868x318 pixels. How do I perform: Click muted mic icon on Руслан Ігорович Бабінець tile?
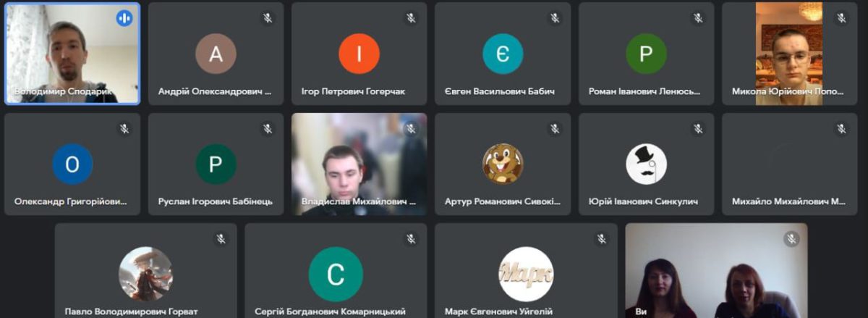268,129
